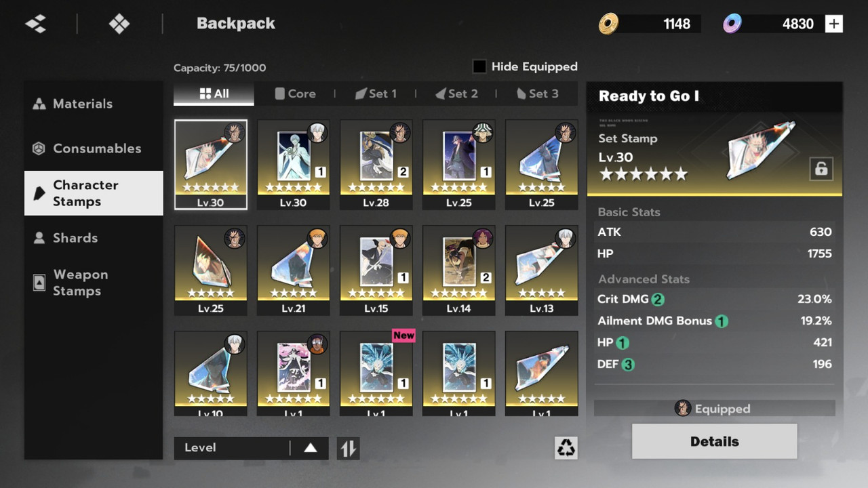Click the Details button
This screenshot has height=488, width=868.
tap(715, 441)
